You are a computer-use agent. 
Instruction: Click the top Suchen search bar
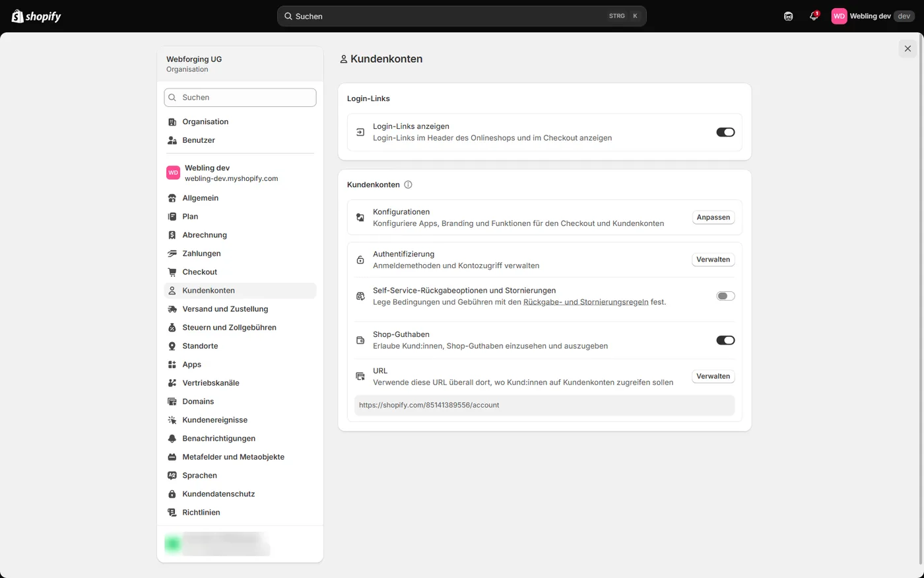pyautogui.click(x=461, y=16)
